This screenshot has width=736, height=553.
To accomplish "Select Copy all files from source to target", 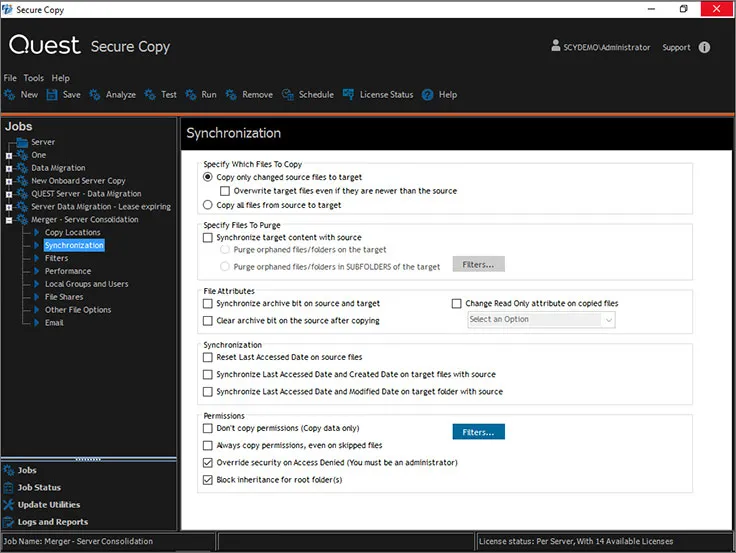I will click(x=208, y=205).
